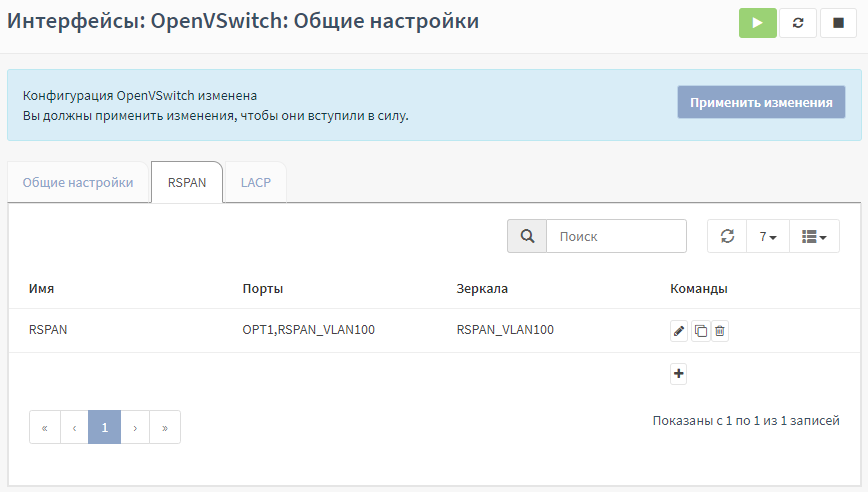The width and height of the screenshot is (868, 492).
Task: Switch to the Общие настройки tab
Action: point(78,183)
